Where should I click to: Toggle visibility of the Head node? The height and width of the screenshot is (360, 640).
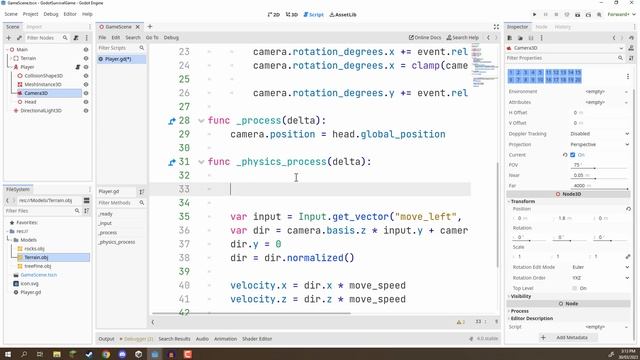tap(86, 102)
